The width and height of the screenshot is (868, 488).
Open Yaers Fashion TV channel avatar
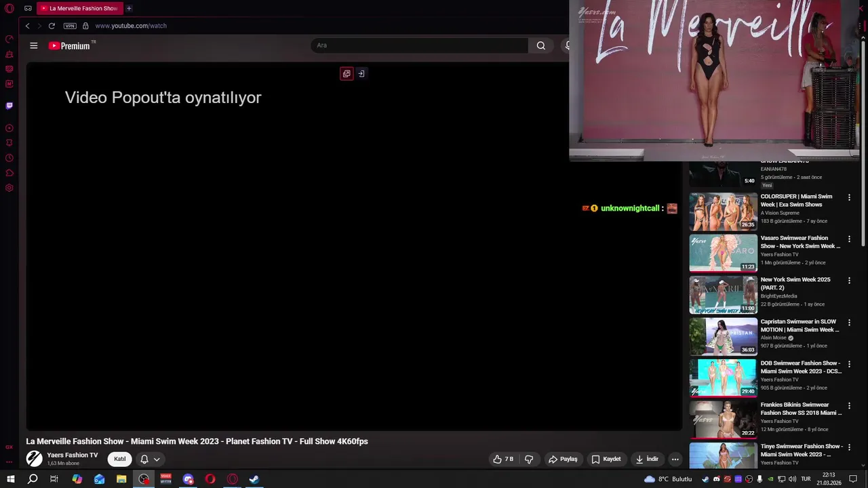pyautogui.click(x=34, y=459)
